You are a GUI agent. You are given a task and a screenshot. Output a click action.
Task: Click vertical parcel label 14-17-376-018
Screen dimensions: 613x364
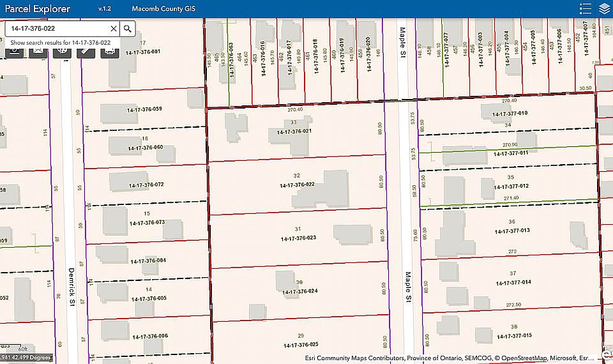pyautogui.click(x=315, y=56)
